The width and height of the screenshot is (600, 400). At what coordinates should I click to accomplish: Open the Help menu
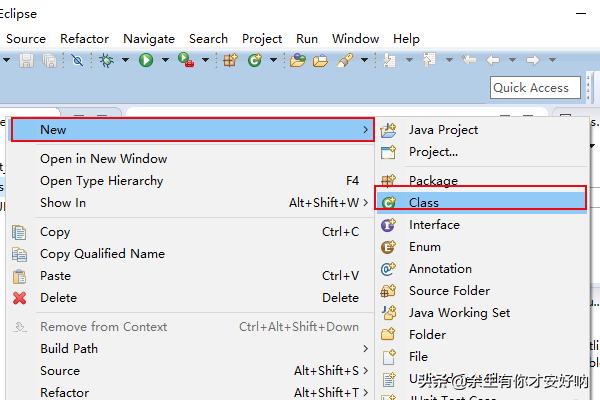coord(406,39)
